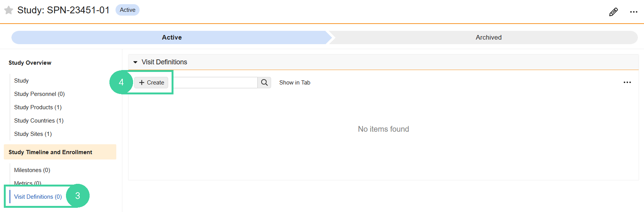Click the Visit Definitions search field
644x212 pixels.
click(x=215, y=83)
